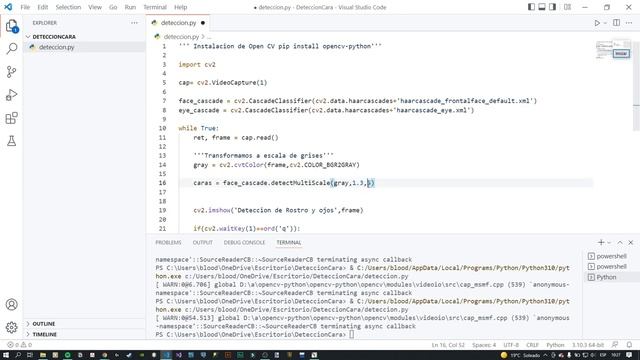Open Windows Task View icon

[x=30, y=355]
